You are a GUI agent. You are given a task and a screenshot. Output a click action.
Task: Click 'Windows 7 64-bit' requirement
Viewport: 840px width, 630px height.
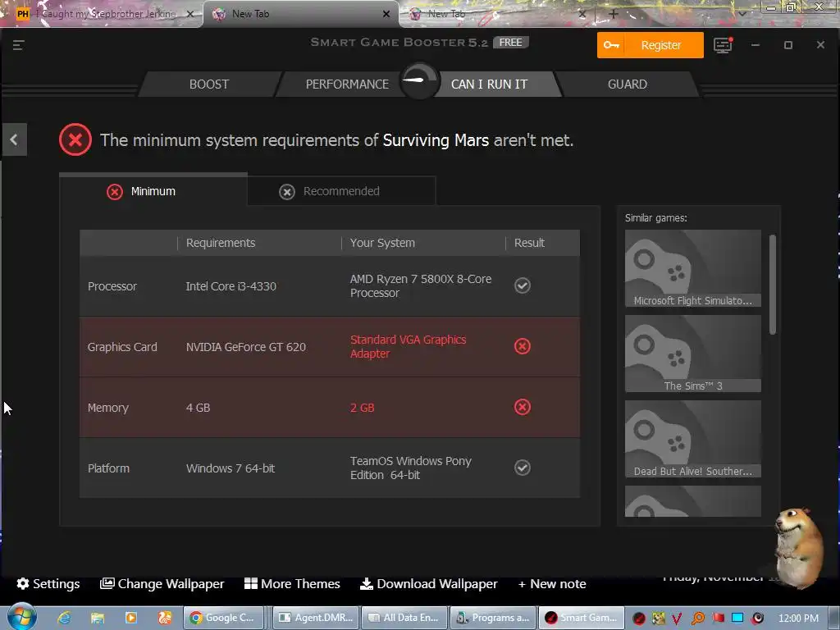click(x=231, y=468)
